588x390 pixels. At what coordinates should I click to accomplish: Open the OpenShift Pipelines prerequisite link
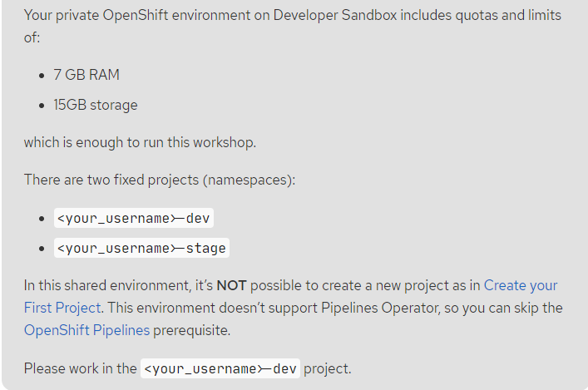86,330
